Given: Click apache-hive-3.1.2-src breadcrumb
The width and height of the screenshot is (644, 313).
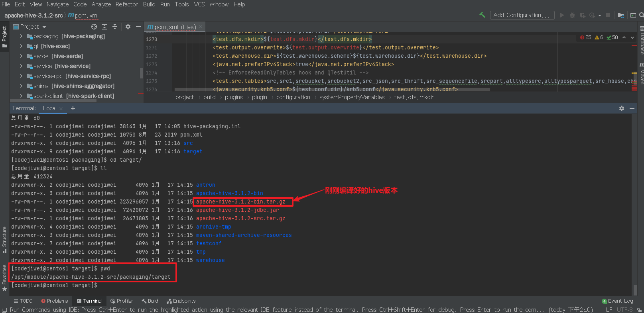Looking at the screenshot, I should pos(33,16).
